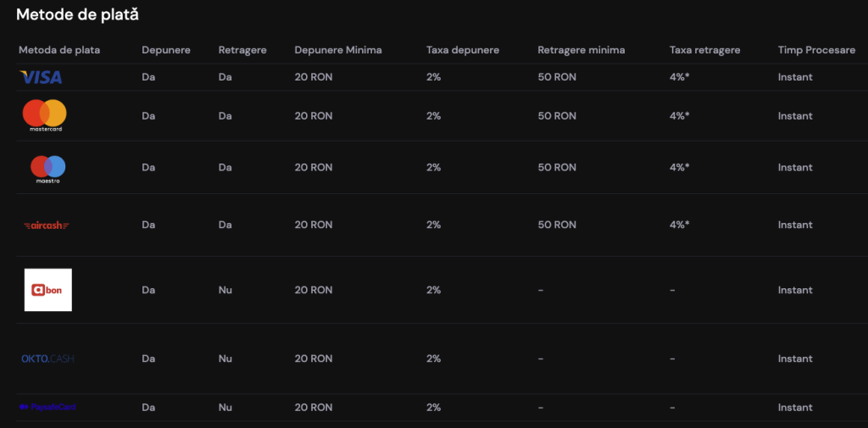
Task: Click the 'Taxa depunere' column header
Action: click(463, 50)
